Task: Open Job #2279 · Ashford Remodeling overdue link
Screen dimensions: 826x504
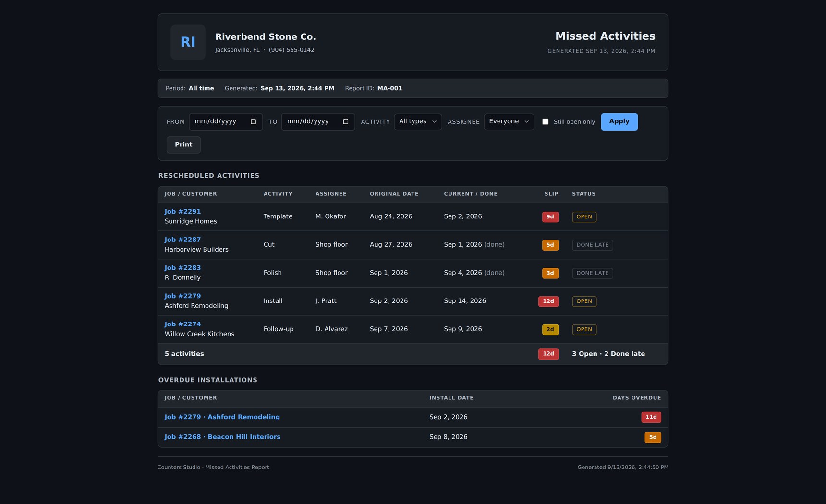Action: (222, 417)
